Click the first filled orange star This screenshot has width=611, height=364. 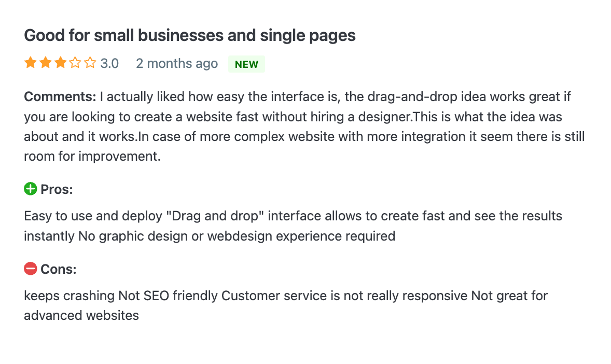[x=30, y=63]
